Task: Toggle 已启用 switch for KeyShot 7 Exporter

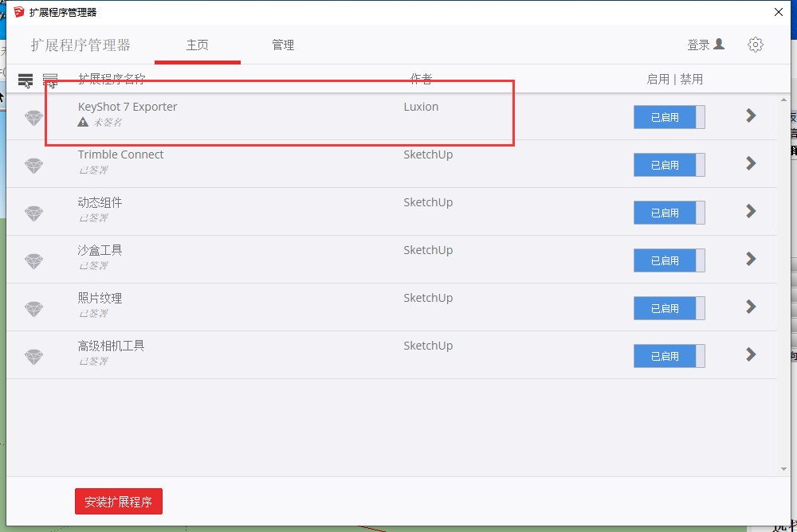Action: [669, 117]
